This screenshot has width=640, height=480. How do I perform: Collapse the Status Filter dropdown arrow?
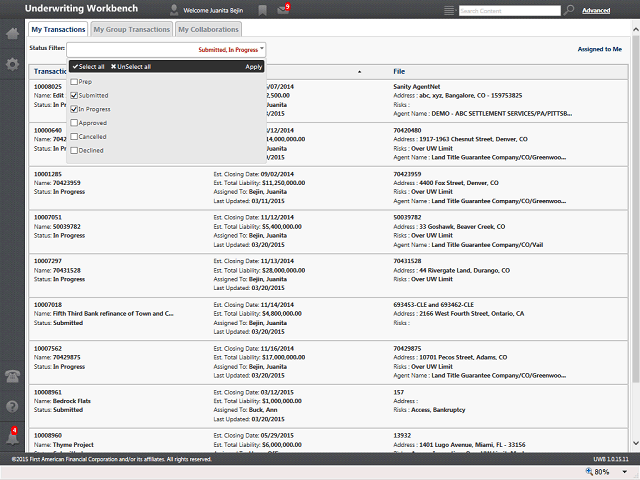(x=262, y=49)
